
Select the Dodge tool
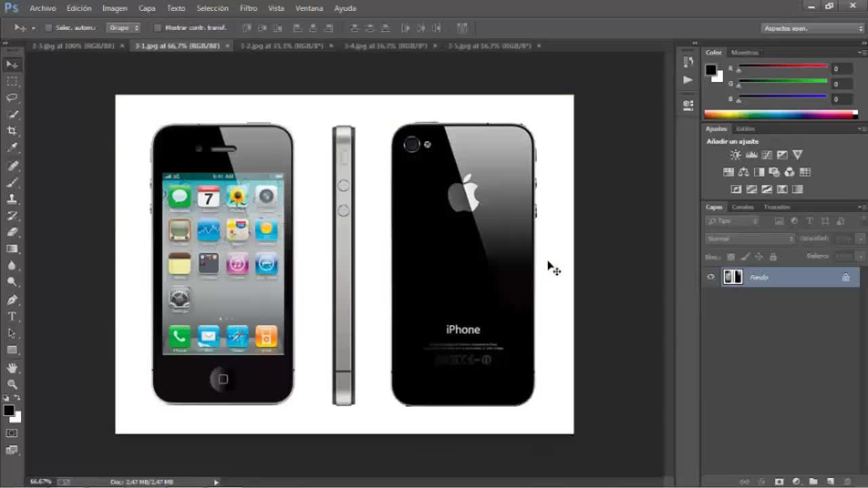click(x=12, y=282)
